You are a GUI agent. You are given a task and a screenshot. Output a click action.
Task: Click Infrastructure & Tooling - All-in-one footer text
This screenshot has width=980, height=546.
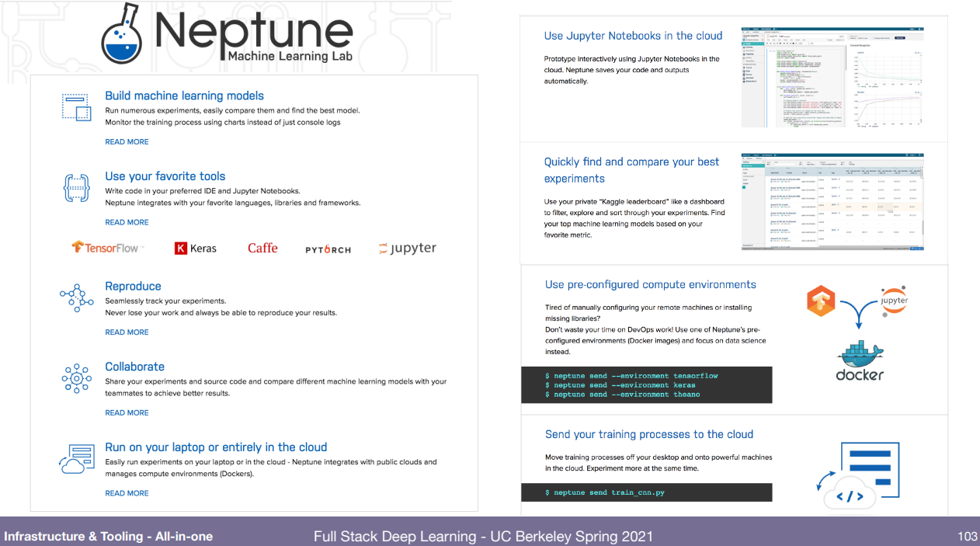(x=109, y=537)
